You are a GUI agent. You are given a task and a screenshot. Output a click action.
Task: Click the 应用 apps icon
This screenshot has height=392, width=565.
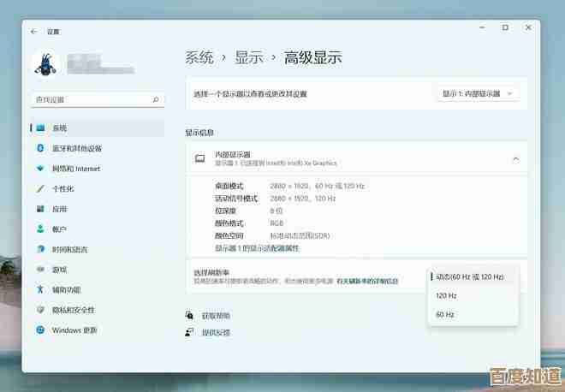[40, 209]
